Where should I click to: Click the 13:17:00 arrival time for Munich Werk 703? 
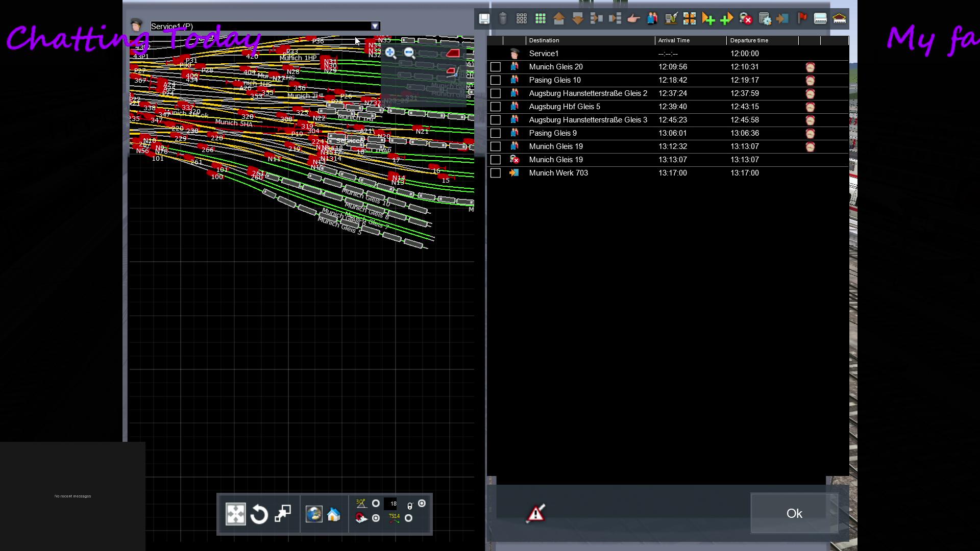[672, 173]
